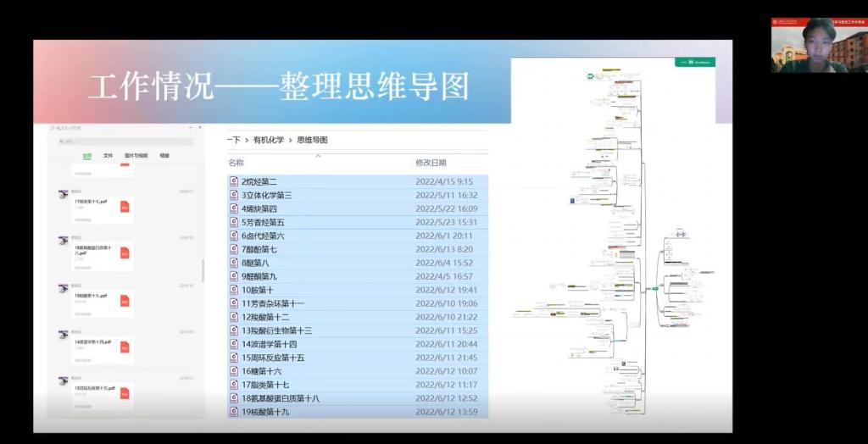Click the date 2022/6/13 8:20
This screenshot has width=868, height=444.
coord(444,250)
